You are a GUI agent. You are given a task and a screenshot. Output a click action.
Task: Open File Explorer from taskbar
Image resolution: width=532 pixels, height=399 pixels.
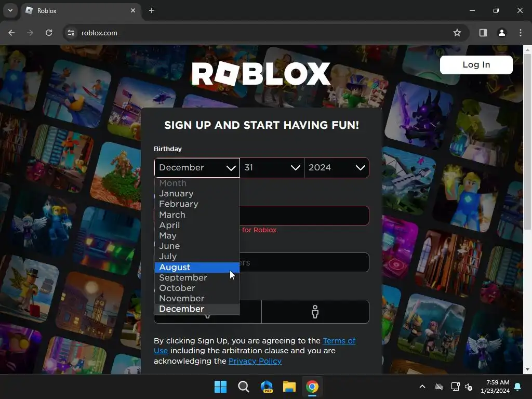coord(289,387)
